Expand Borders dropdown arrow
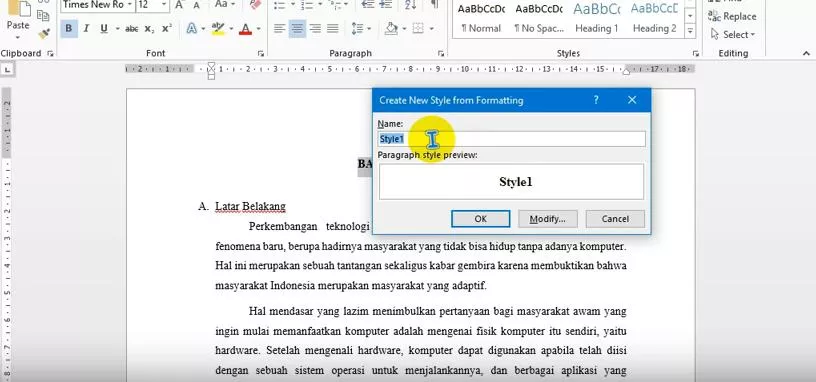 431,29
